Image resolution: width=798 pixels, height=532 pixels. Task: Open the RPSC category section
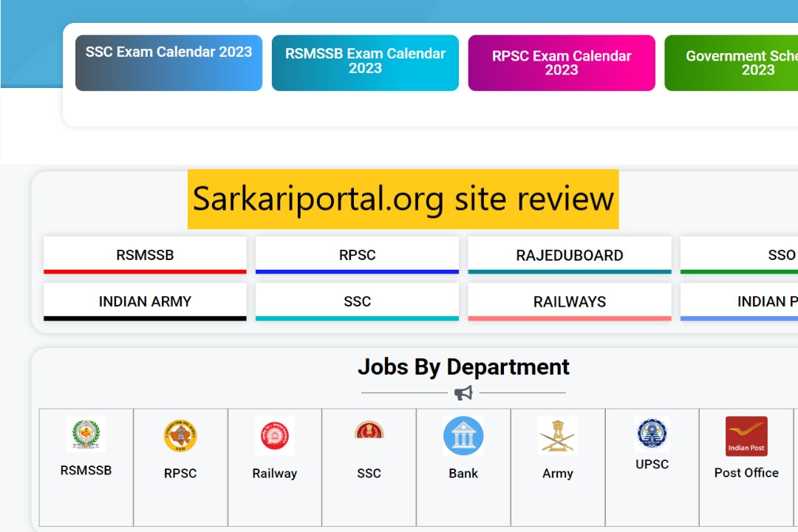pyautogui.click(x=357, y=254)
